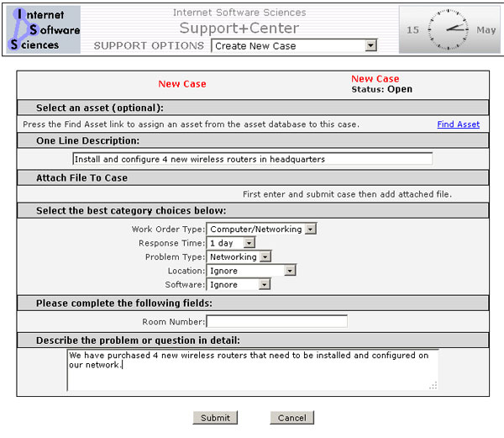Open the Software dropdown
The image size is (504, 438).
pos(239,284)
